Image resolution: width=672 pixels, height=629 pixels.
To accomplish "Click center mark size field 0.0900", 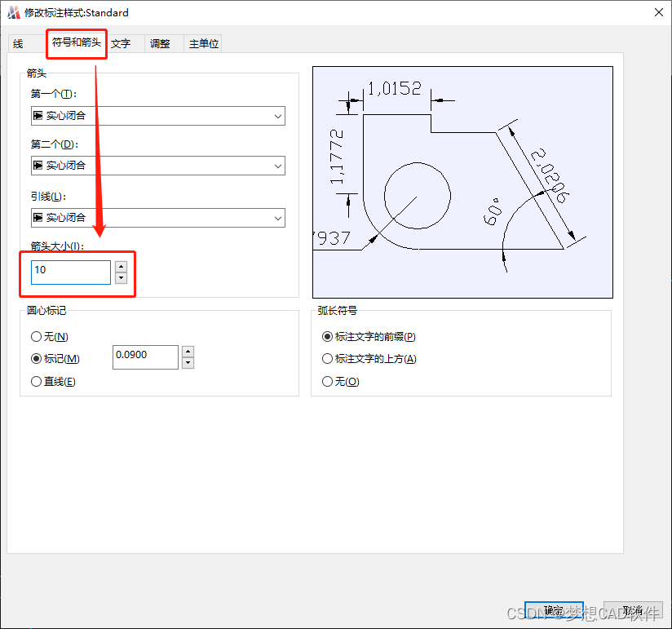I will (145, 357).
